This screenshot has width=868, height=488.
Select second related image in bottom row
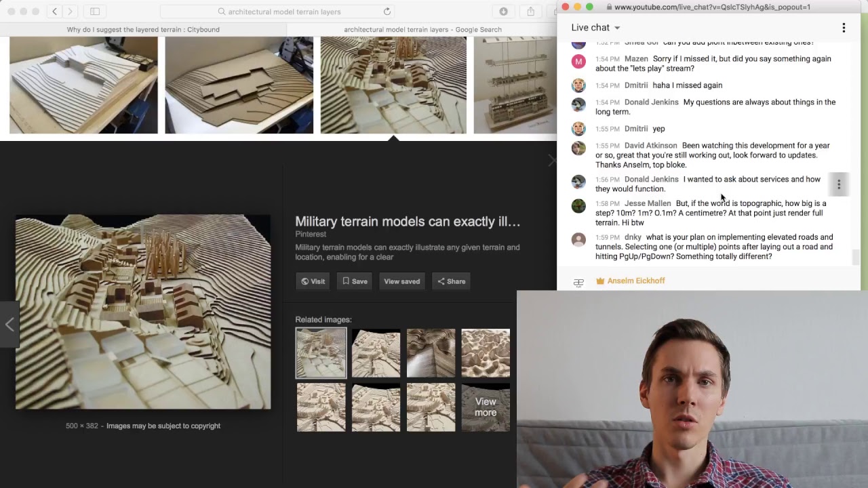(376, 407)
